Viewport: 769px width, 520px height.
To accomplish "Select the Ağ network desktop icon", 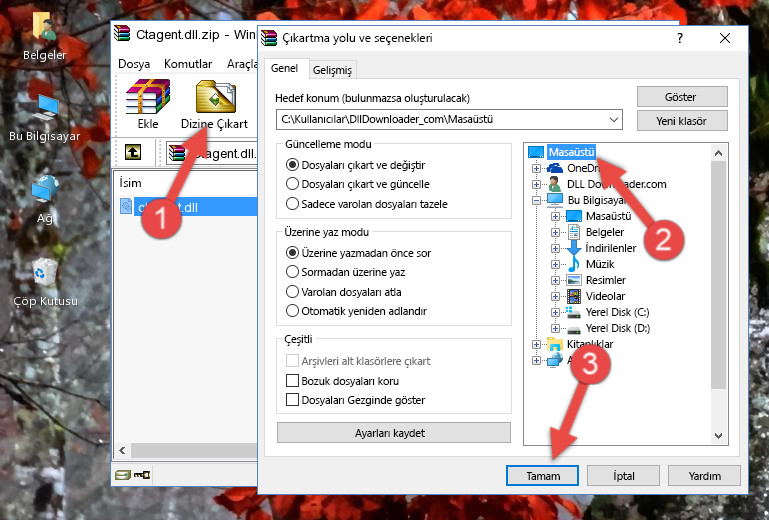I will 44,199.
